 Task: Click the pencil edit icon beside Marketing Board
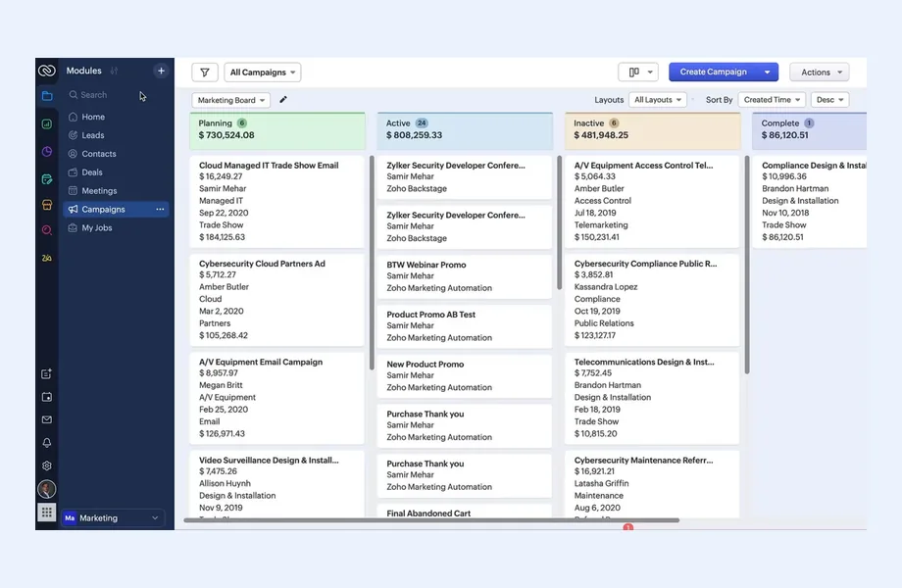coord(283,99)
